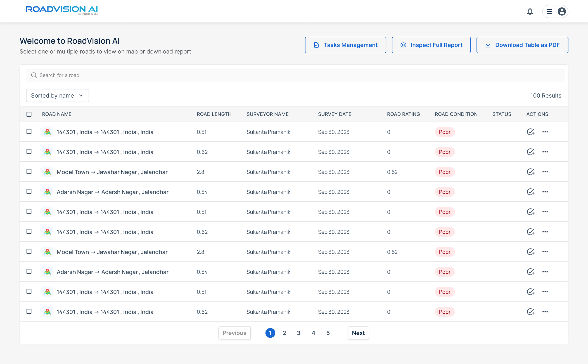
Task: Select the checkbox for the Model Town road
Action: pyautogui.click(x=29, y=172)
